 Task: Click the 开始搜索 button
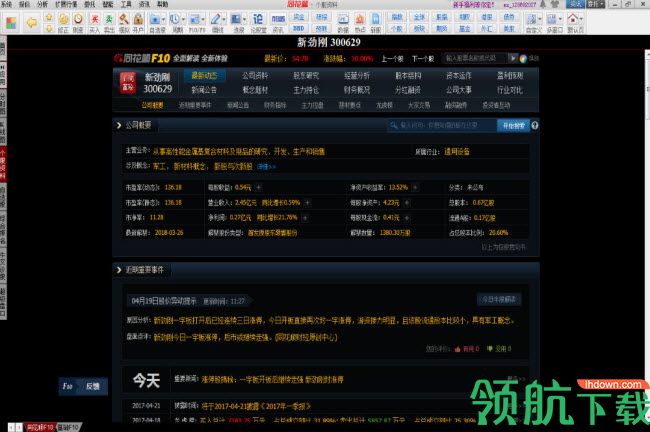[x=514, y=125]
